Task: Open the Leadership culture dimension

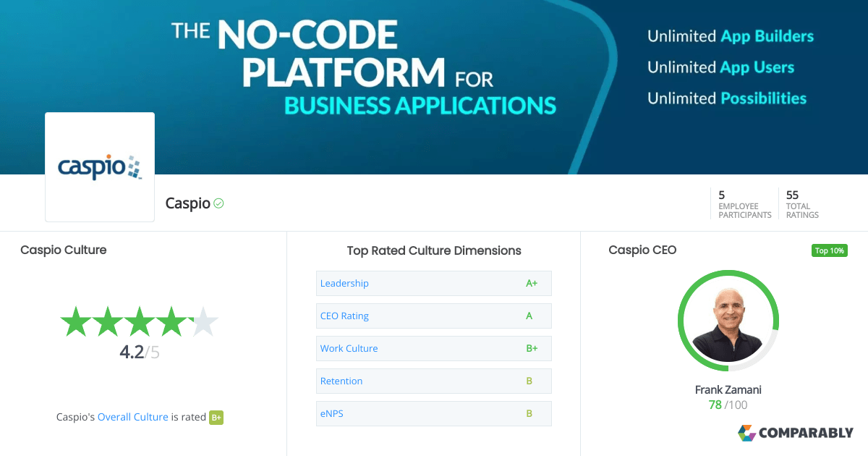Action: 434,283
